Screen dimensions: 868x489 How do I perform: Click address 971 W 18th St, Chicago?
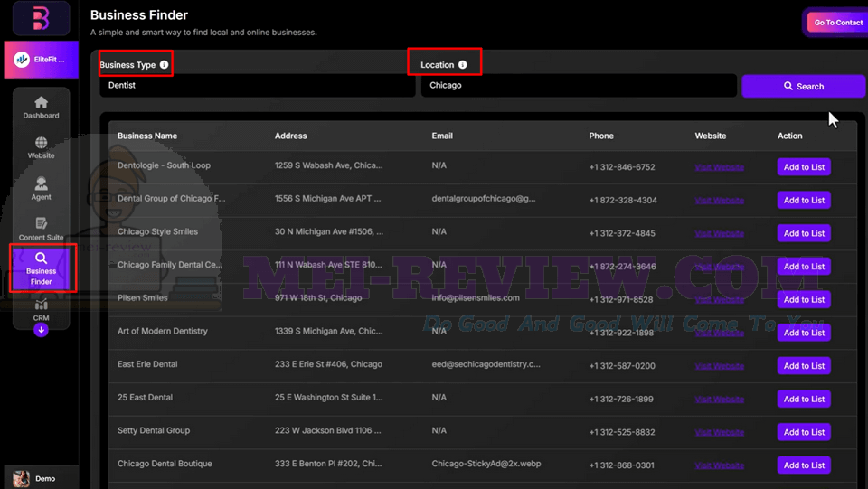click(318, 297)
